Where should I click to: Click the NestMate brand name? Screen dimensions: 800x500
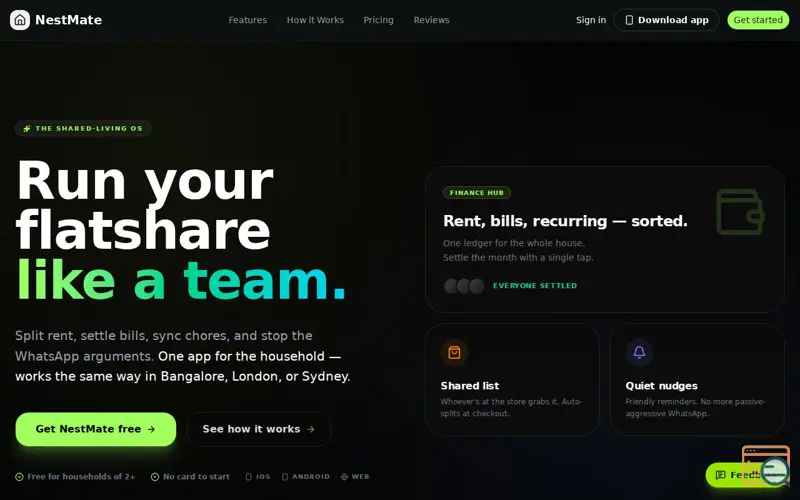[x=68, y=20]
